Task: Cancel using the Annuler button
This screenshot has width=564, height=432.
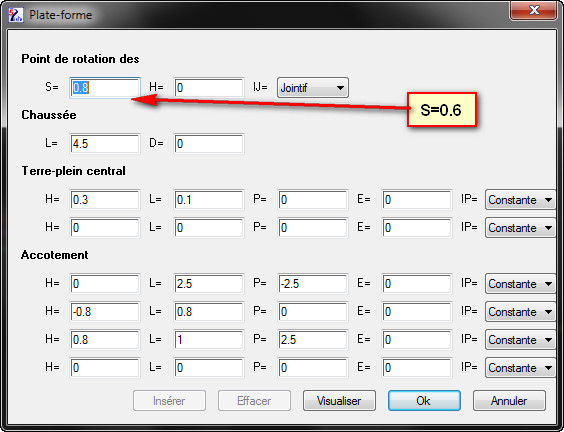Action: click(509, 401)
